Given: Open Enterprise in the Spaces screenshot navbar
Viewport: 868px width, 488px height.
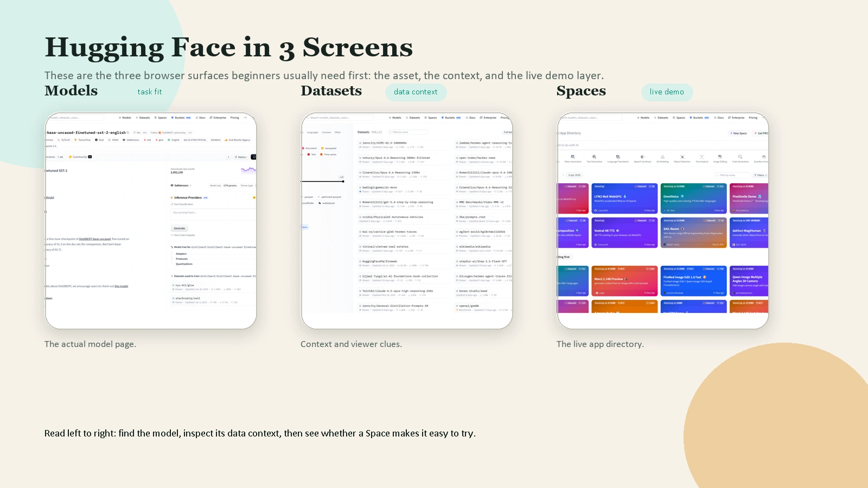Looking at the screenshot, I should (736, 118).
